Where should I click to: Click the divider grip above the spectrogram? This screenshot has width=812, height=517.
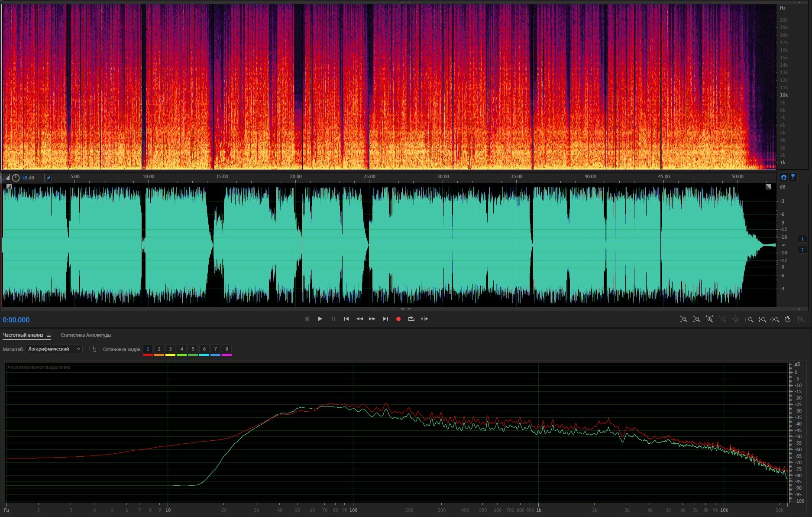(x=404, y=2)
